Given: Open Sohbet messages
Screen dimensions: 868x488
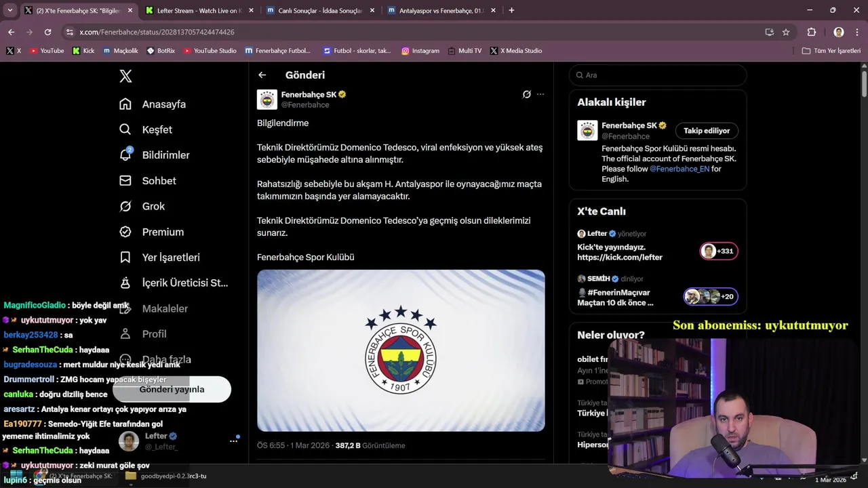Looking at the screenshot, I should click(x=147, y=181).
